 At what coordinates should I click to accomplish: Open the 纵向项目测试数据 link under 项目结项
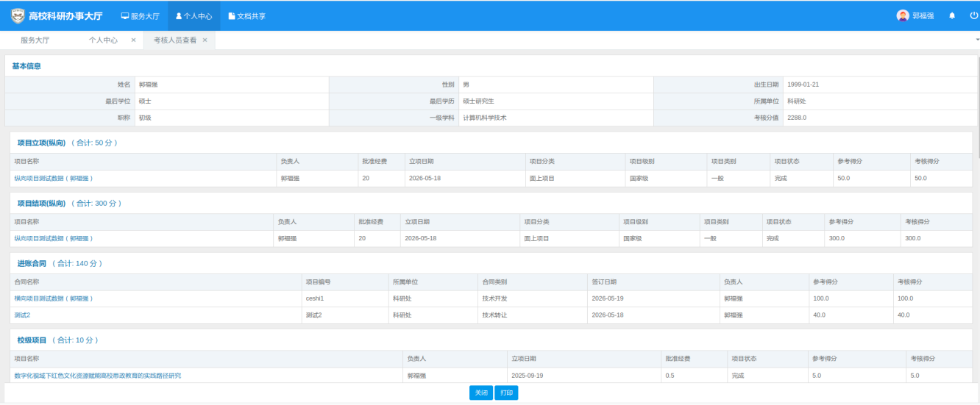point(54,238)
